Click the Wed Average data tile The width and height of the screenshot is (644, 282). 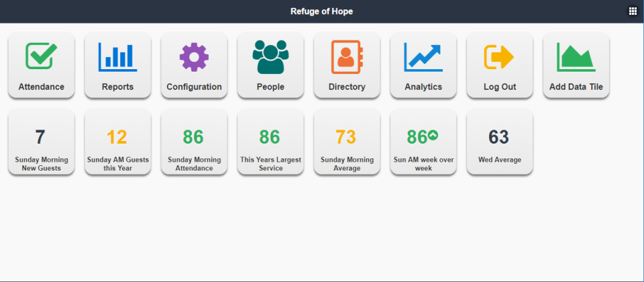coord(500,142)
